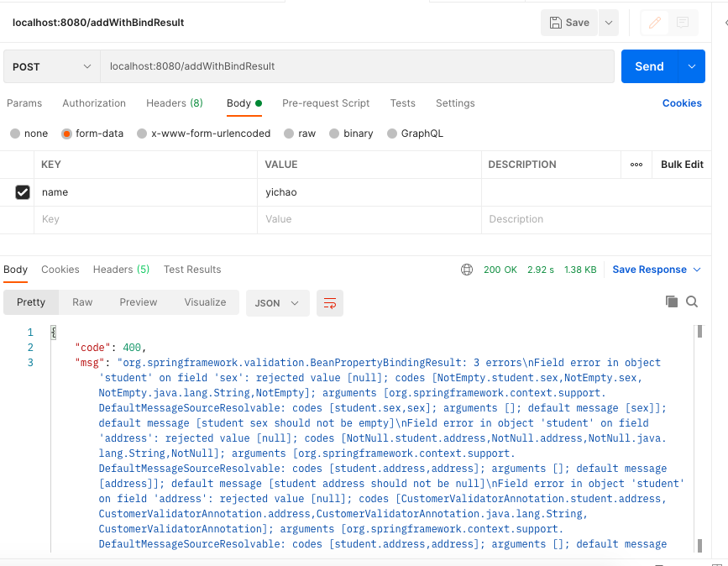Screen dimensions: 728x566
Task: Select the none body type radio
Action: 15,134
